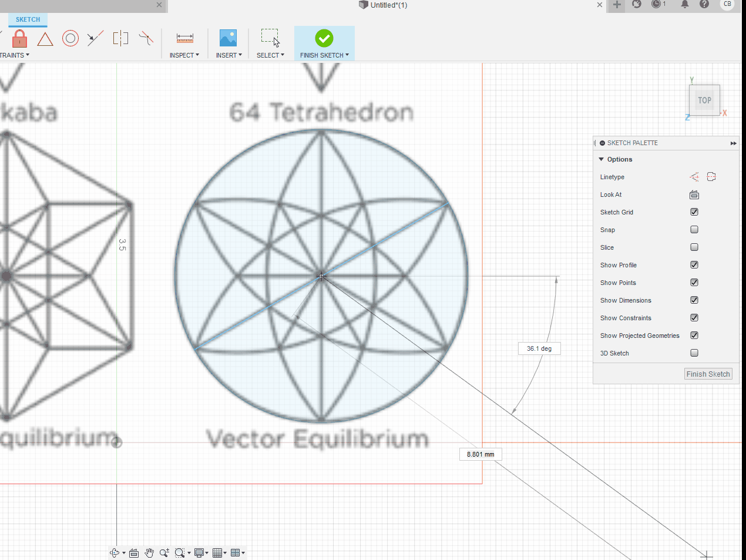Select the Pan tool in navigation bar
Screen dimensions: 746x560
pos(149,552)
